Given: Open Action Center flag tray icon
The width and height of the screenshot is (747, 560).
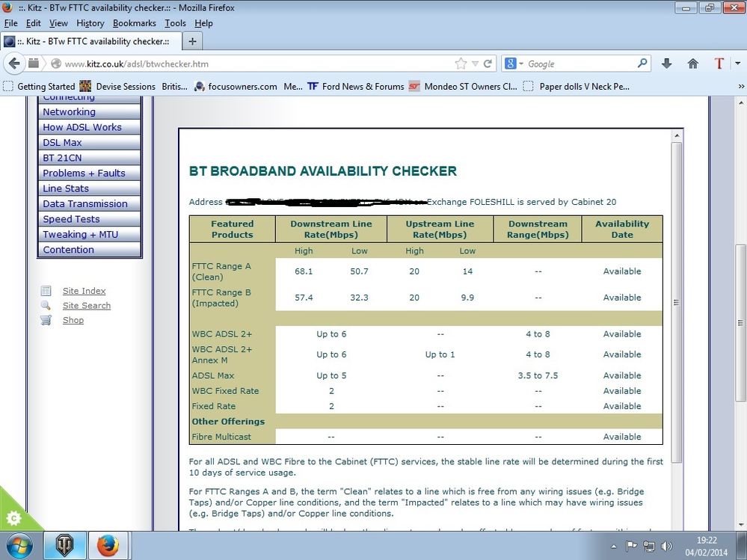Looking at the screenshot, I should pos(631,547).
